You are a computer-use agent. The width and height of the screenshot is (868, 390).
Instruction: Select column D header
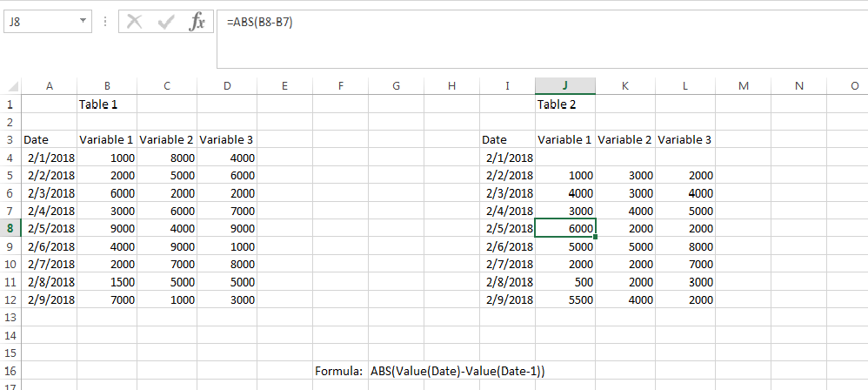(x=227, y=86)
